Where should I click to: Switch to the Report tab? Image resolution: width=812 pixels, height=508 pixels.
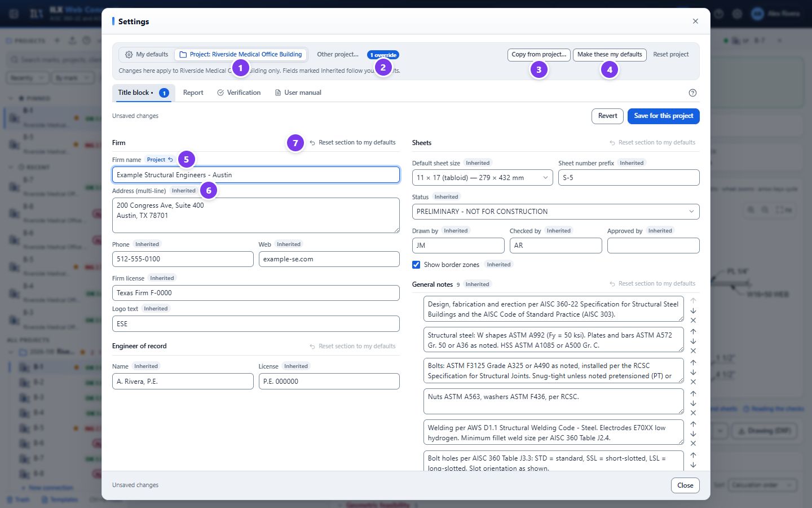coord(193,93)
